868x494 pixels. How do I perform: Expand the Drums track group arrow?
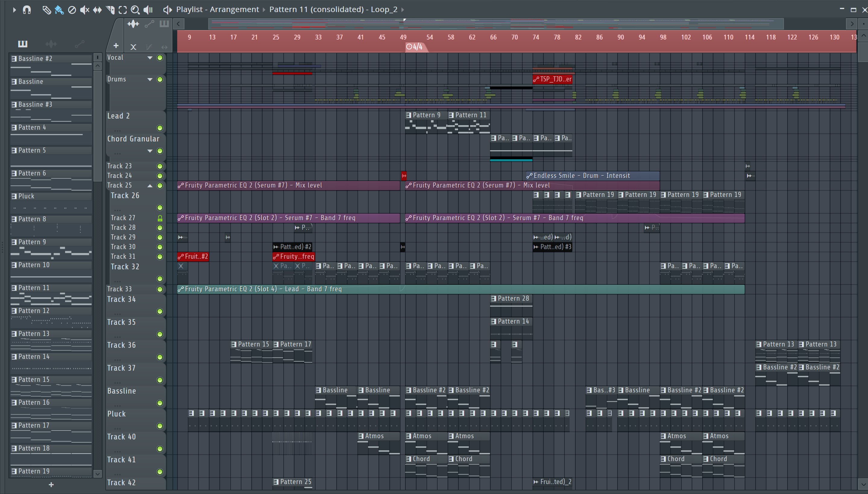pyautogui.click(x=149, y=79)
